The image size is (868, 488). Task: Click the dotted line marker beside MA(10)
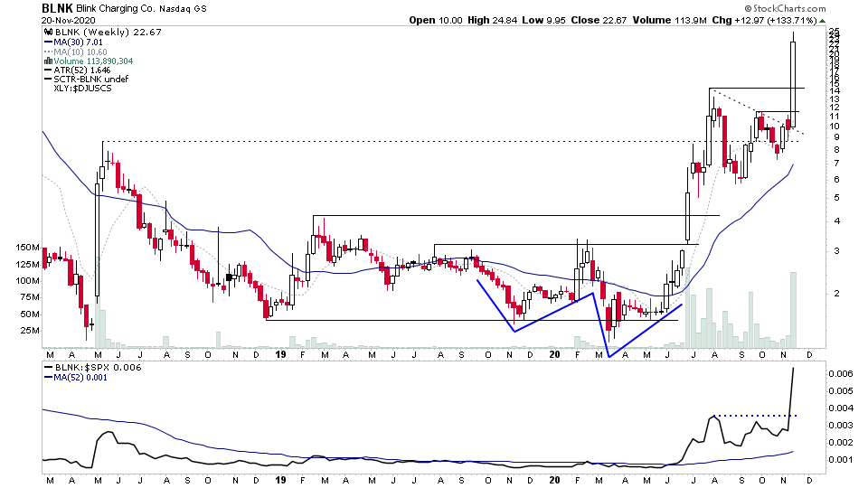point(48,52)
